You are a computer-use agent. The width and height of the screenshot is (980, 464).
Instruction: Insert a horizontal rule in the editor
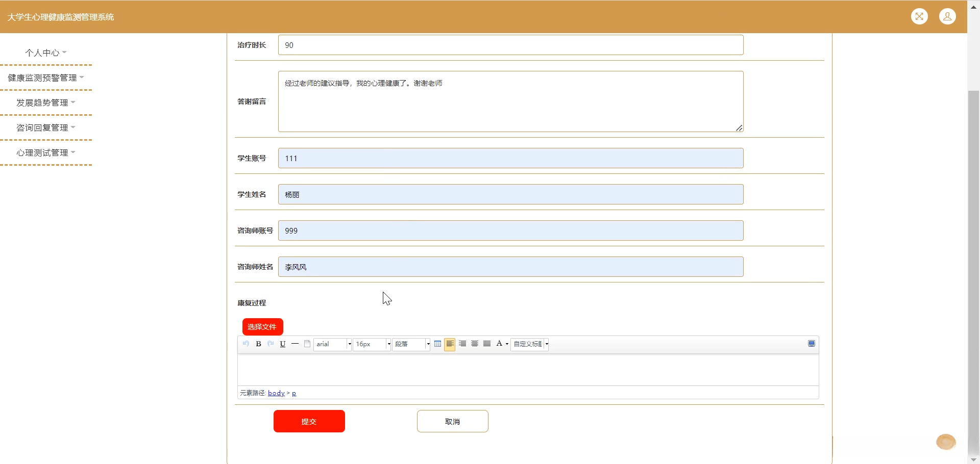295,344
